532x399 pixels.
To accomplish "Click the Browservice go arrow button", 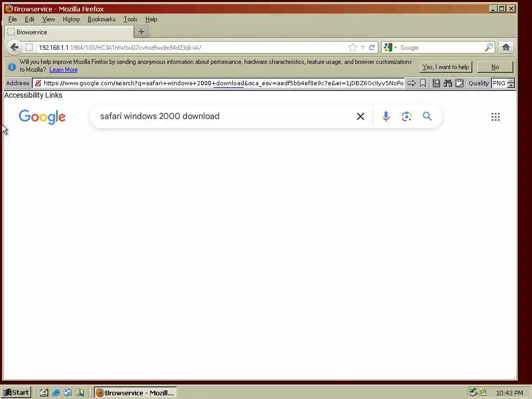I will click(411, 83).
